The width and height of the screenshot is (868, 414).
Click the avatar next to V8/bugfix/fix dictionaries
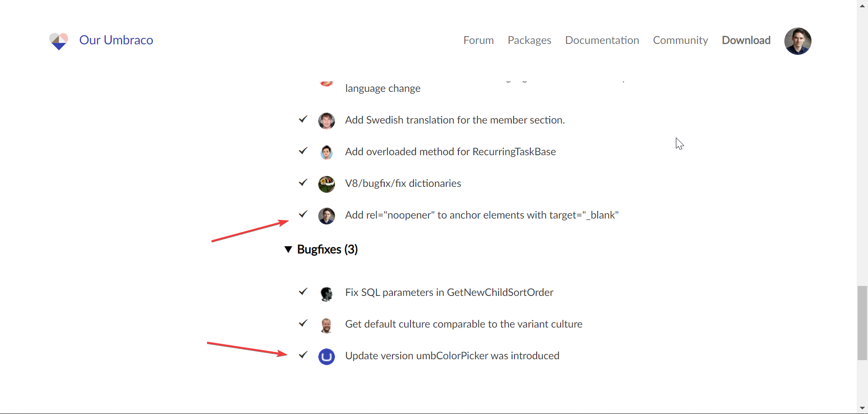point(326,184)
